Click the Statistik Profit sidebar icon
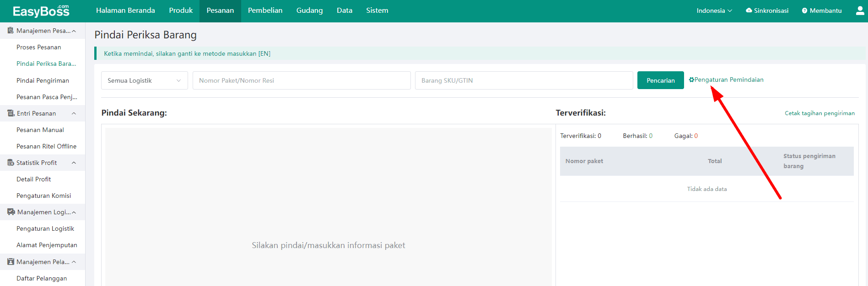Image resolution: width=868 pixels, height=286 pixels. [x=11, y=163]
